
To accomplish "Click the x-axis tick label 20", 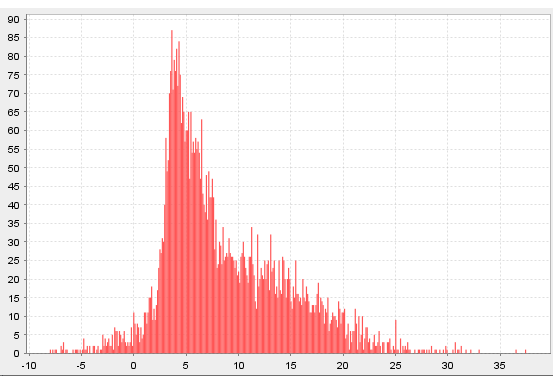I will click(x=343, y=365).
